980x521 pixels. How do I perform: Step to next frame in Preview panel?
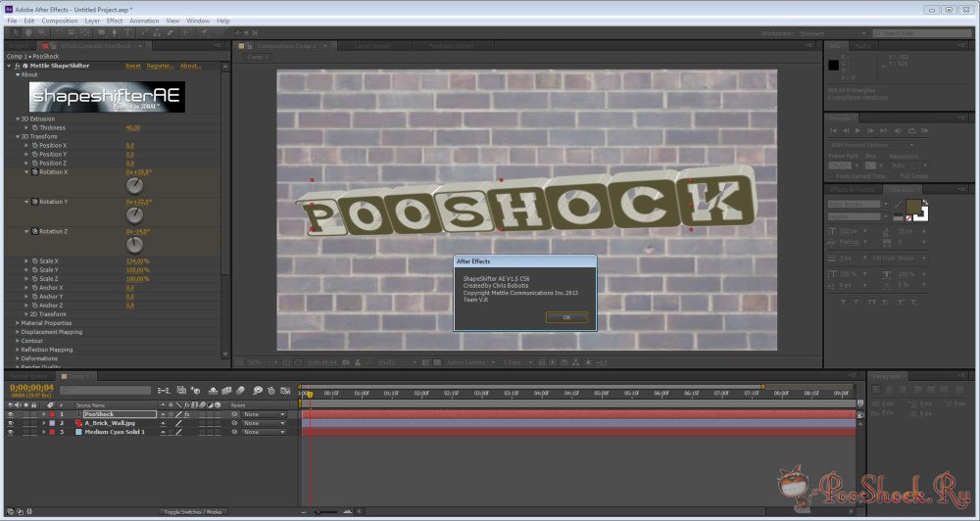(x=870, y=130)
